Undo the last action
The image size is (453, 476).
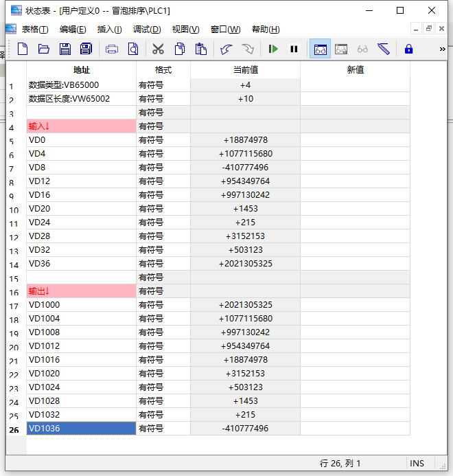pos(226,49)
